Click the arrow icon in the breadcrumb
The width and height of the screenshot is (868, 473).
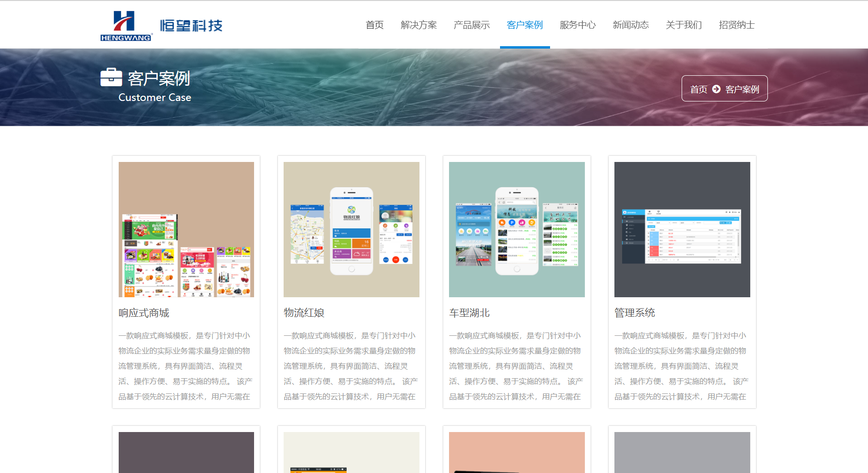coord(716,89)
